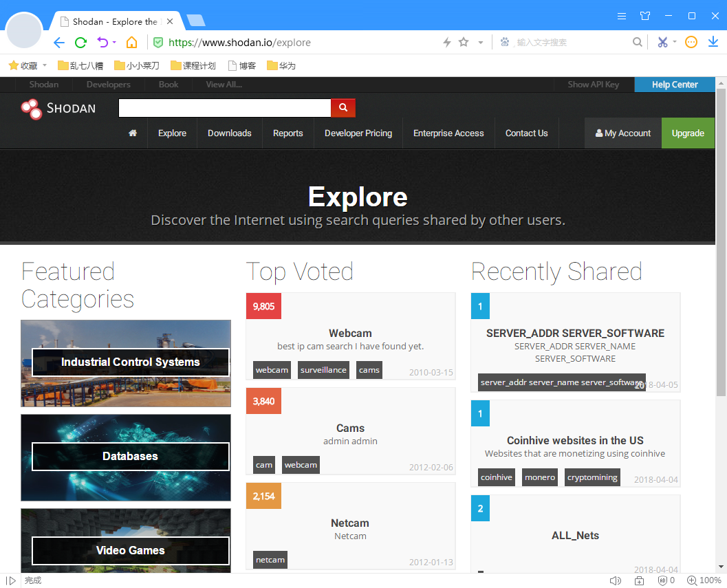
Task: Open the browser downloads arrow icon
Action: (x=713, y=42)
